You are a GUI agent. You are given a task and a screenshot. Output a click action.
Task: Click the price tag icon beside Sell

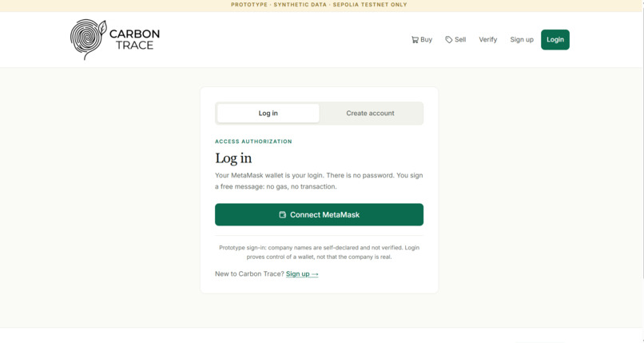(x=449, y=39)
